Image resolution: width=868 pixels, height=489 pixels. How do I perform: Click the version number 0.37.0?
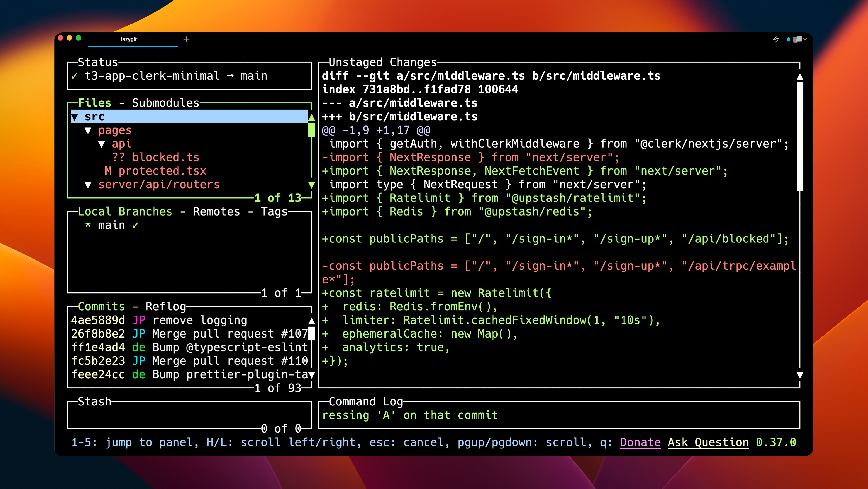click(x=776, y=442)
